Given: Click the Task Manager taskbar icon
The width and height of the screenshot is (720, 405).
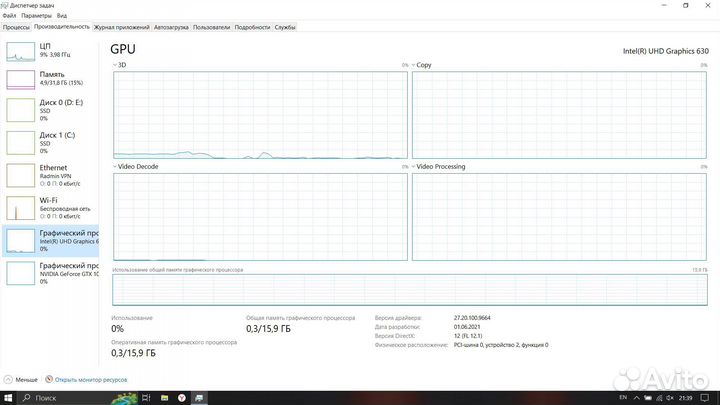Looking at the screenshot, I should coord(199,398).
